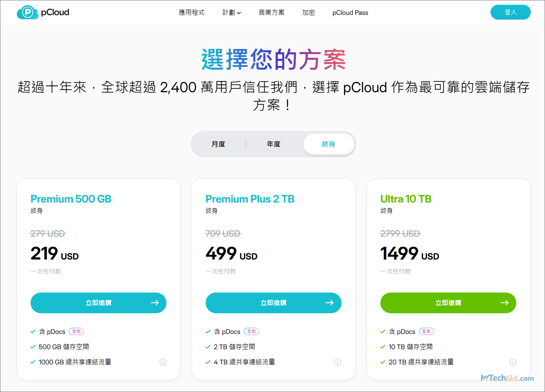Click the Premium 500 GB plan title
Viewport: 545px width, 392px height.
point(71,199)
